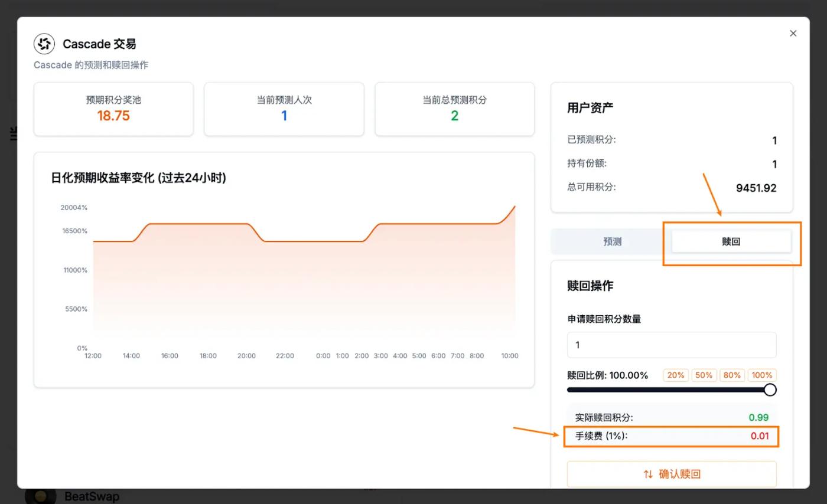Click the BeatSwap token icon
The height and width of the screenshot is (504, 827).
(x=40, y=496)
